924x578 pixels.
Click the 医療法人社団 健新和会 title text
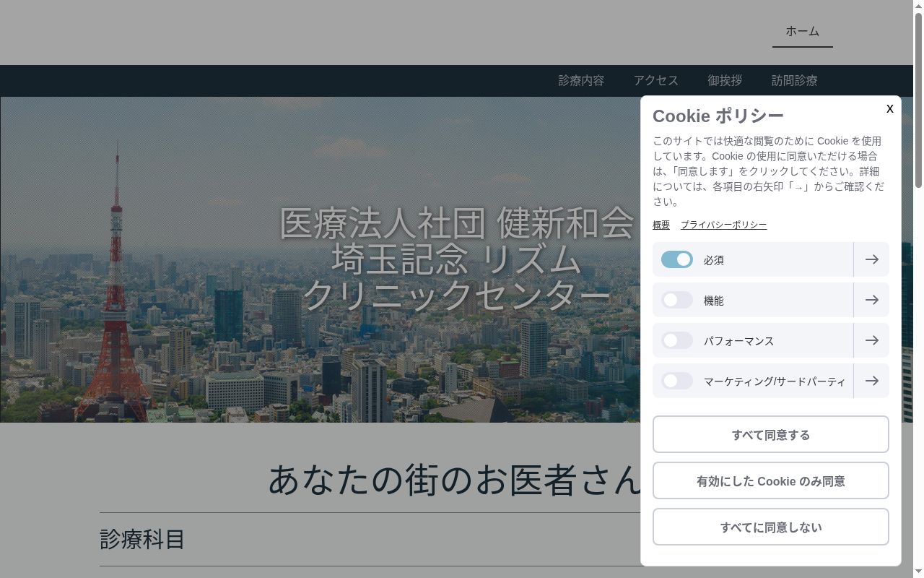pos(456,223)
